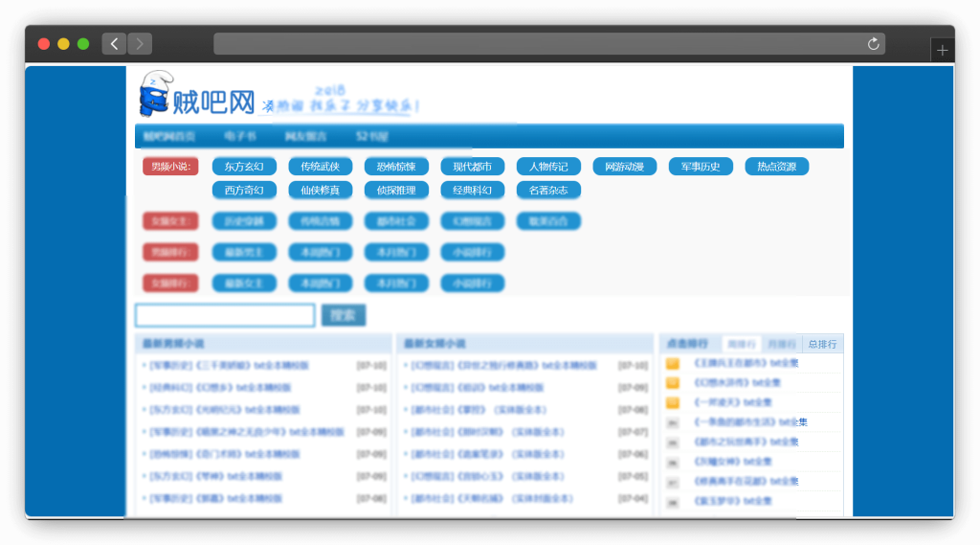
Task: Select the 经典科幻 category
Action: tap(472, 191)
